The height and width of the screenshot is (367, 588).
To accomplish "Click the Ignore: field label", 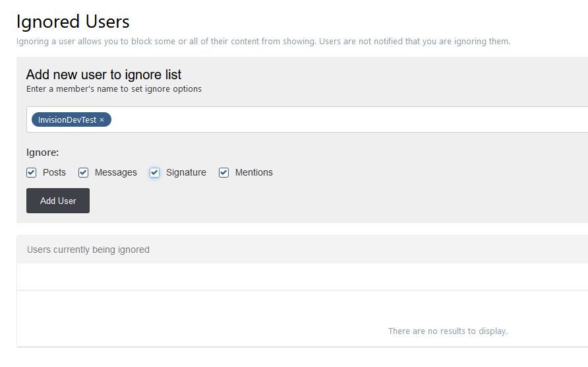I will (42, 152).
